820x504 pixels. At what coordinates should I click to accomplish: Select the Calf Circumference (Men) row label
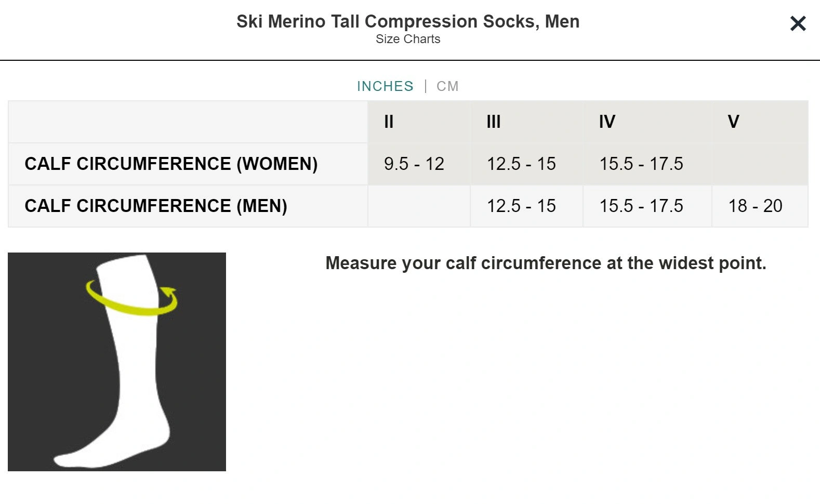[156, 206]
